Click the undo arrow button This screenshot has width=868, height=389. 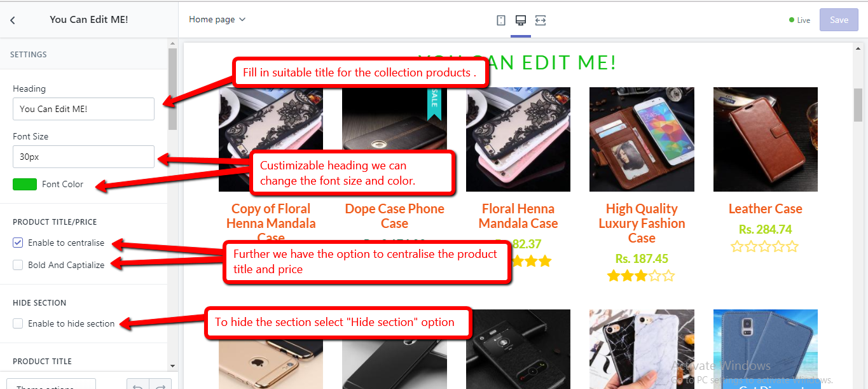point(138,385)
